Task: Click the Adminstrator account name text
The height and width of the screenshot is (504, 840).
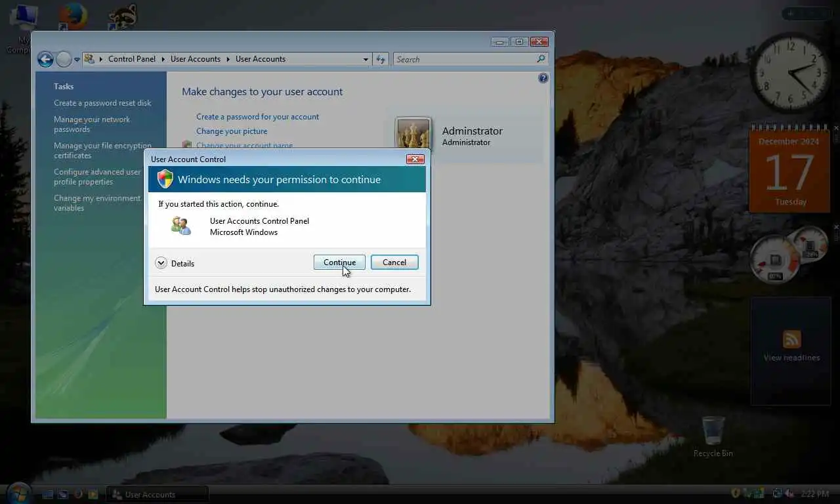Action: pyautogui.click(x=472, y=131)
